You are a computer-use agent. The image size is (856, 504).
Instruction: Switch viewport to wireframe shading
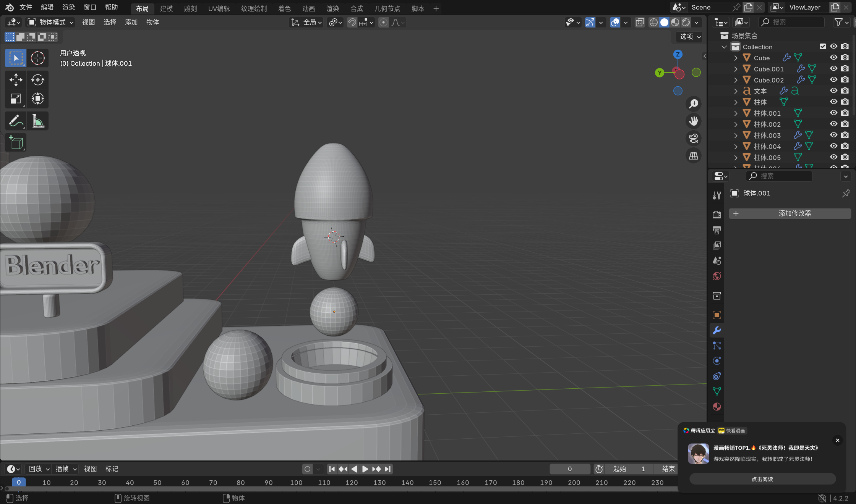(653, 23)
